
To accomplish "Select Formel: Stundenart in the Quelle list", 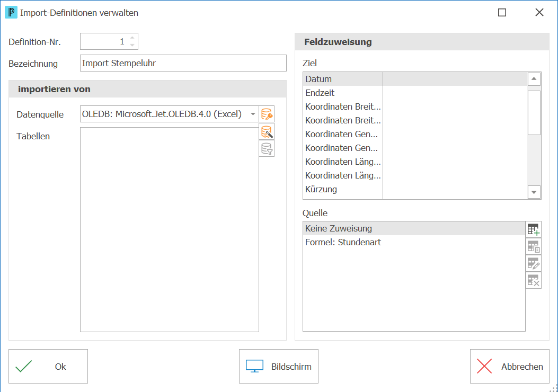I will tap(414, 242).
